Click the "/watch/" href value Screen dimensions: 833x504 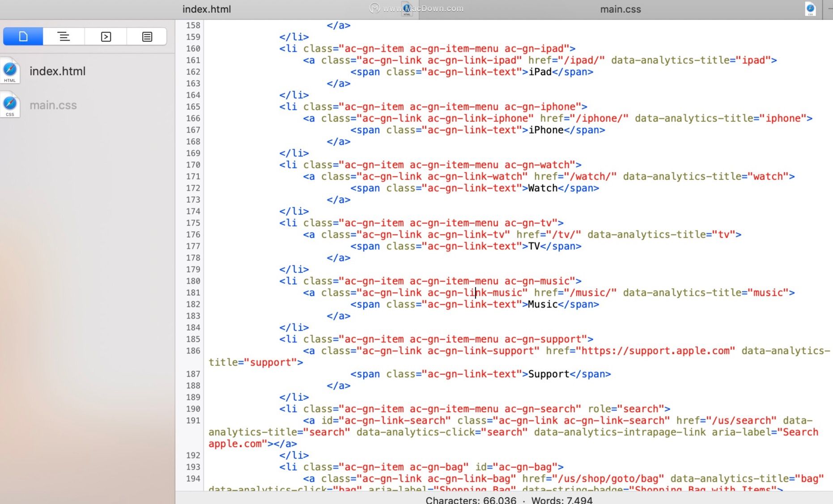tap(590, 177)
